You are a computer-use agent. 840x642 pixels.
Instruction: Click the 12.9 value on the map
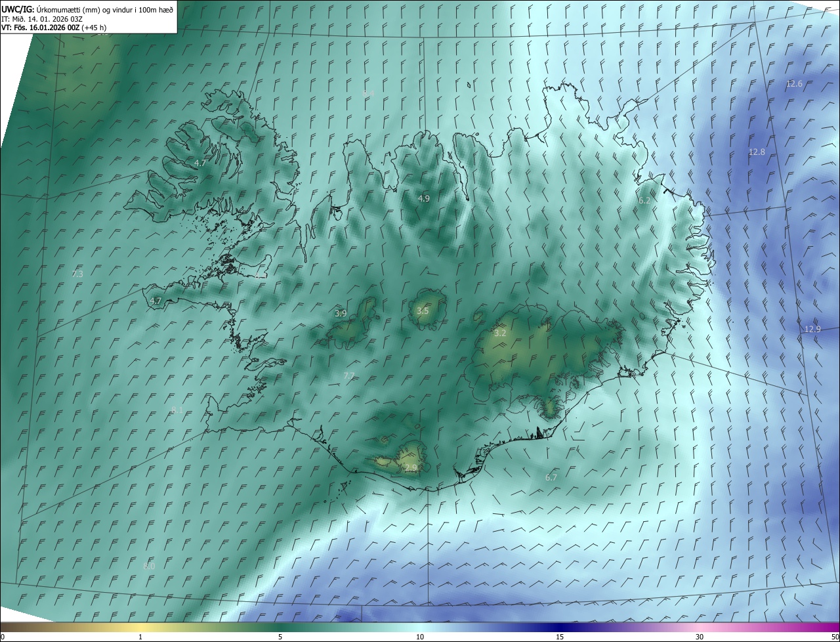(x=812, y=329)
